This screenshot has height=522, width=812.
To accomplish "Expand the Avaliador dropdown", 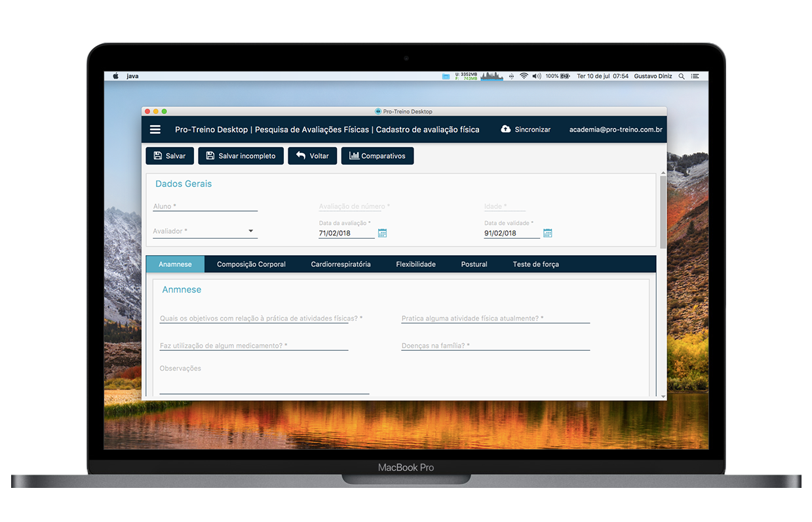I will coord(205,231).
